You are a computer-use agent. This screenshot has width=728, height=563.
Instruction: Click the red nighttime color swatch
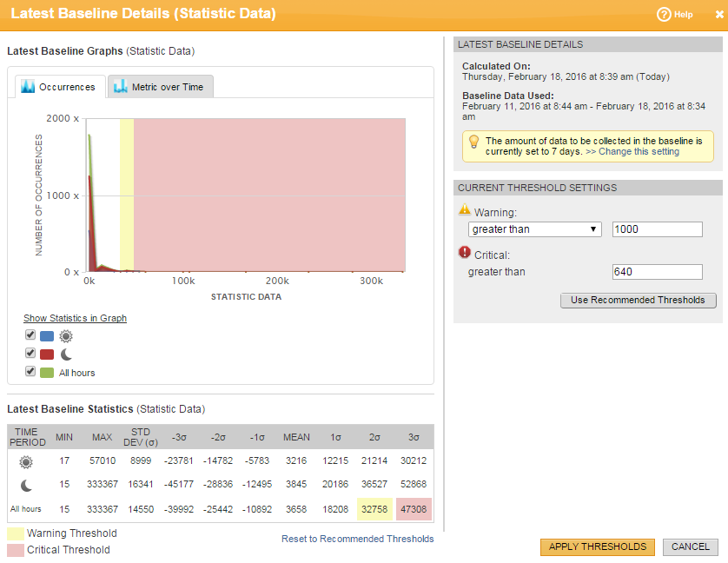tap(47, 354)
